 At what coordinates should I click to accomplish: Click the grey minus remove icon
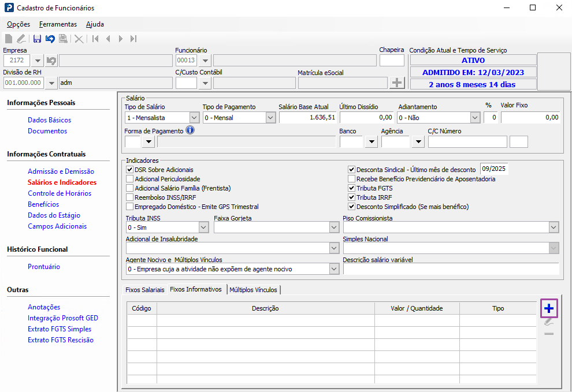[549, 334]
